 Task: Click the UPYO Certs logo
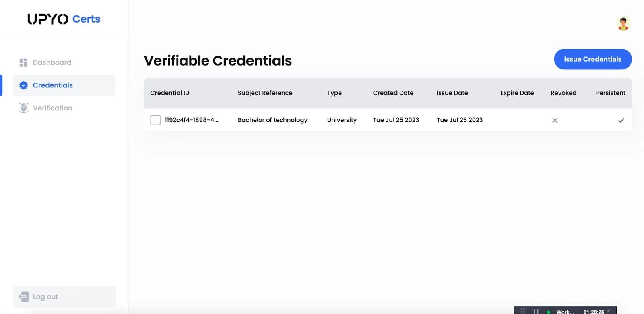coord(64,19)
